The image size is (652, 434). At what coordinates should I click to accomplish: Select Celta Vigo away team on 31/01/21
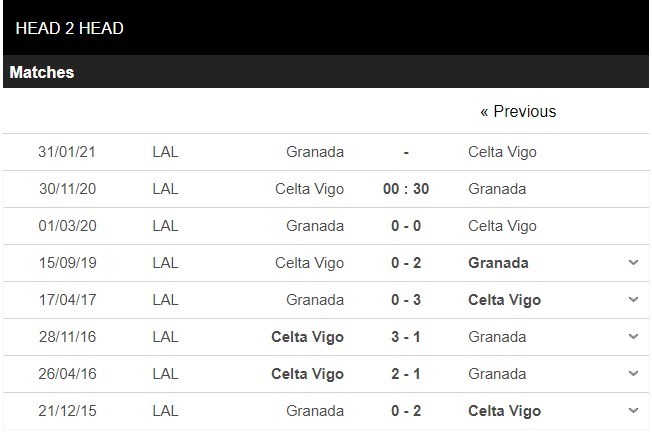tap(502, 152)
